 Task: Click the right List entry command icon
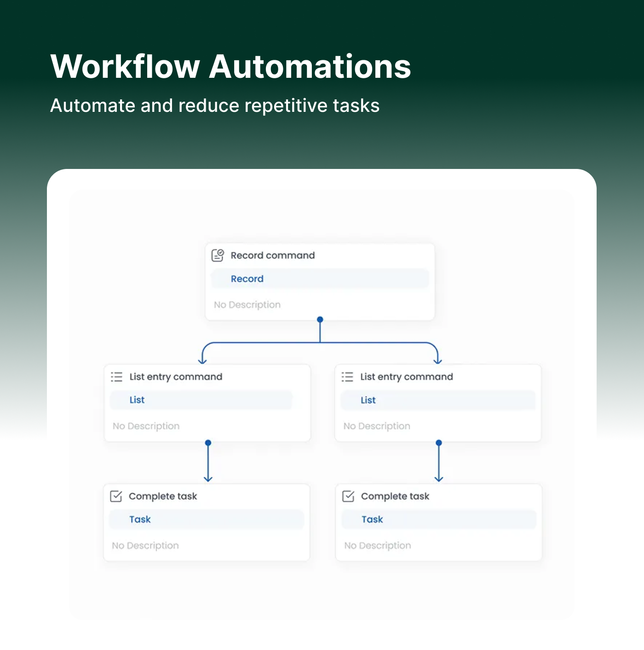(x=347, y=377)
